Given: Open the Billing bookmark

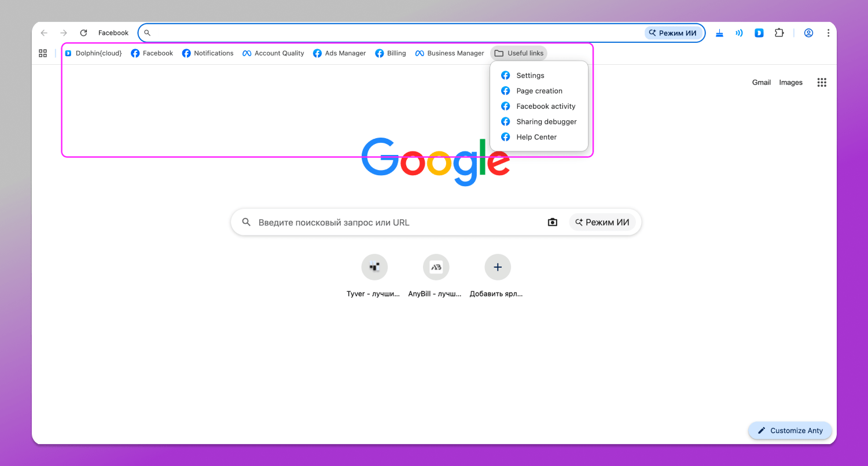Looking at the screenshot, I should coord(391,53).
